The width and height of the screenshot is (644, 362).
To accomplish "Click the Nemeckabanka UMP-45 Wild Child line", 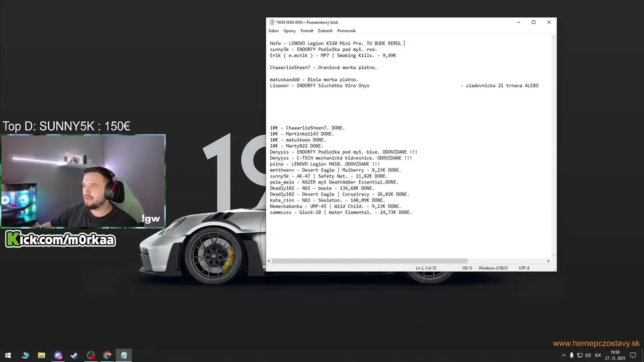I will [335, 206].
